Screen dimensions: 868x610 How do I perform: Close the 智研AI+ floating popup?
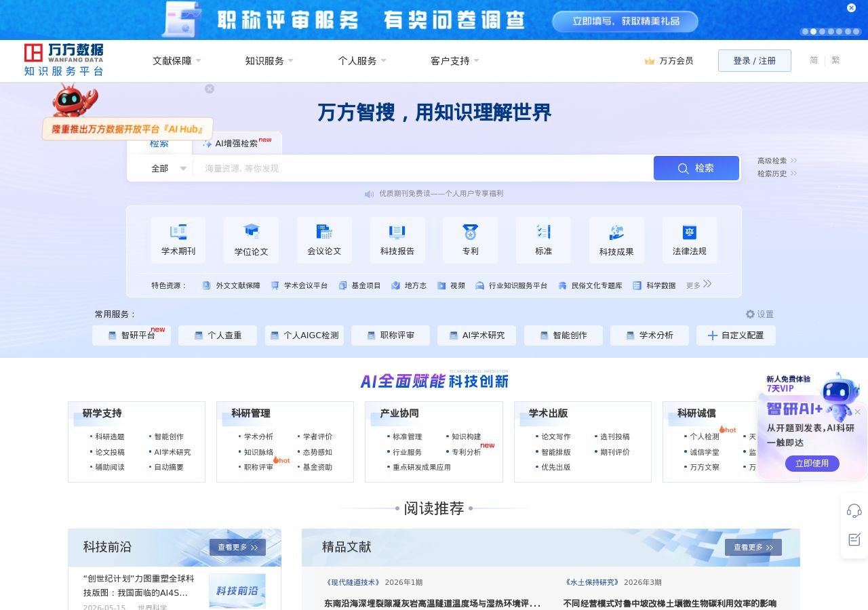(857, 412)
